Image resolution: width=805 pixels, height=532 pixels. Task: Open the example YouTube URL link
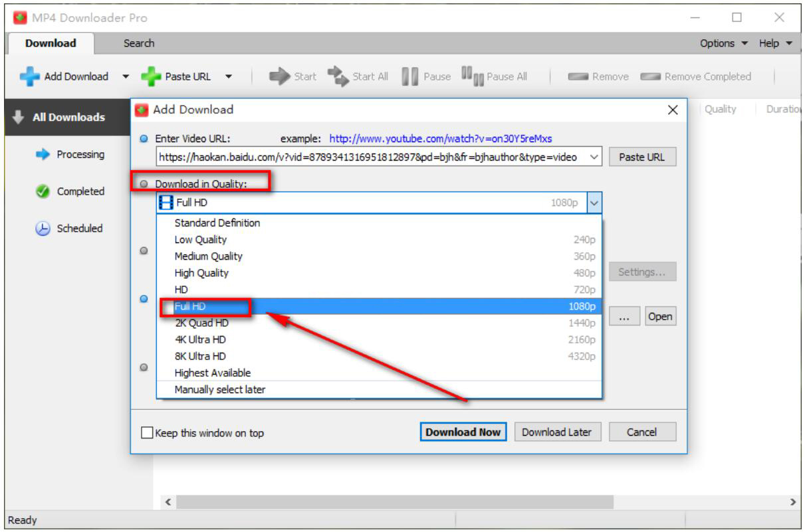[441, 139]
